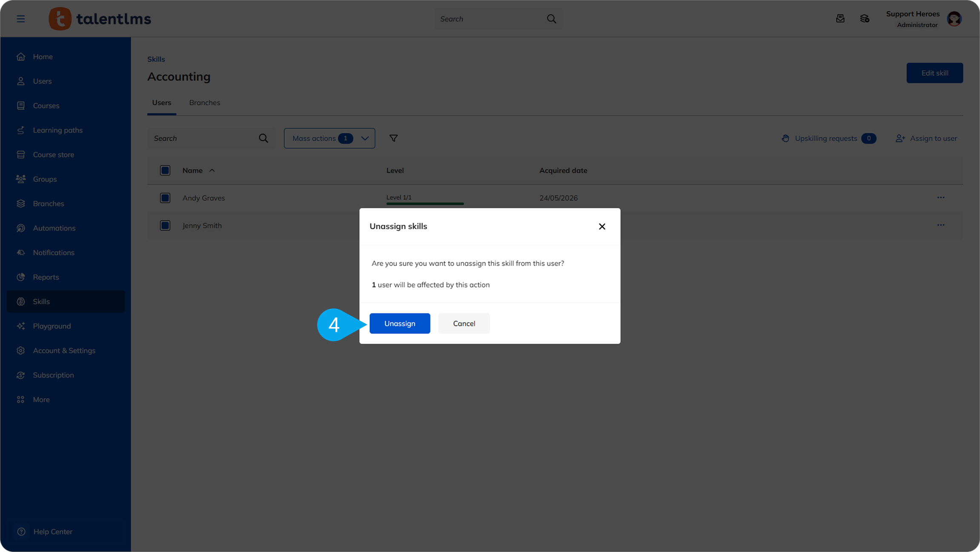Open the messages inbox icon
Viewport: 980px width, 552px height.
(x=840, y=18)
